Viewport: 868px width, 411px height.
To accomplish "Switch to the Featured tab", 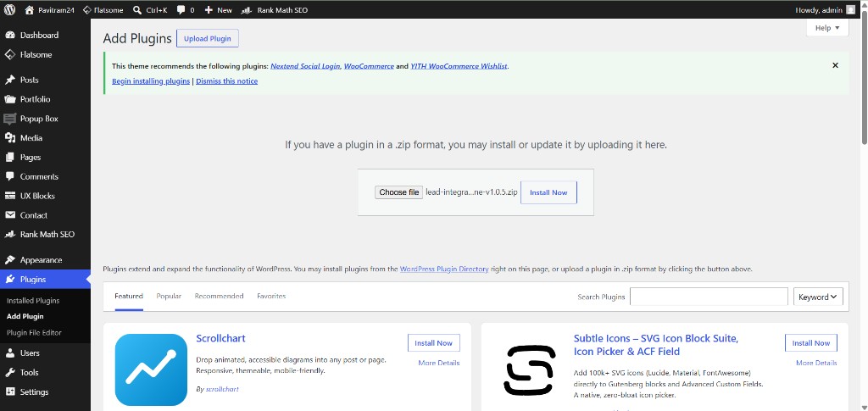I will (x=129, y=297).
